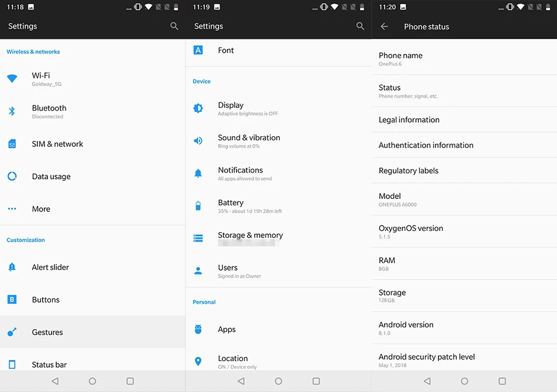The height and width of the screenshot is (392, 557).
Task: Tap Home nav button on Phone status screen
Action: 465,381
